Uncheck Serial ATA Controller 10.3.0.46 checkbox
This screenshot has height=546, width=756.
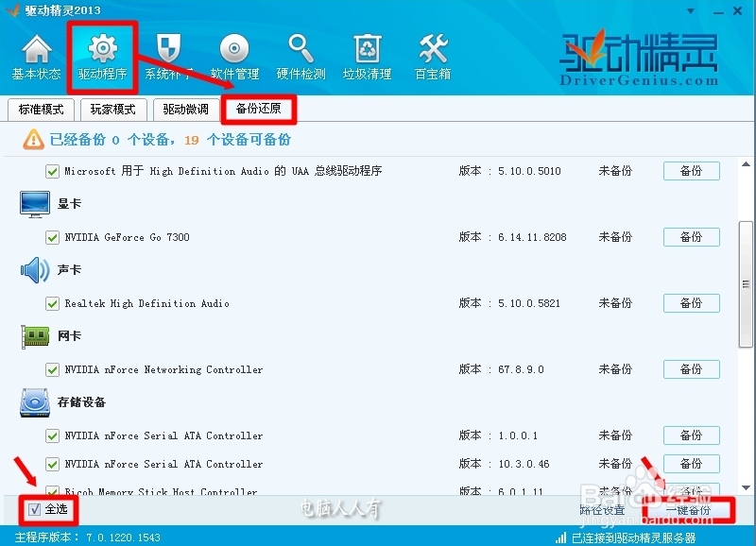tap(52, 464)
